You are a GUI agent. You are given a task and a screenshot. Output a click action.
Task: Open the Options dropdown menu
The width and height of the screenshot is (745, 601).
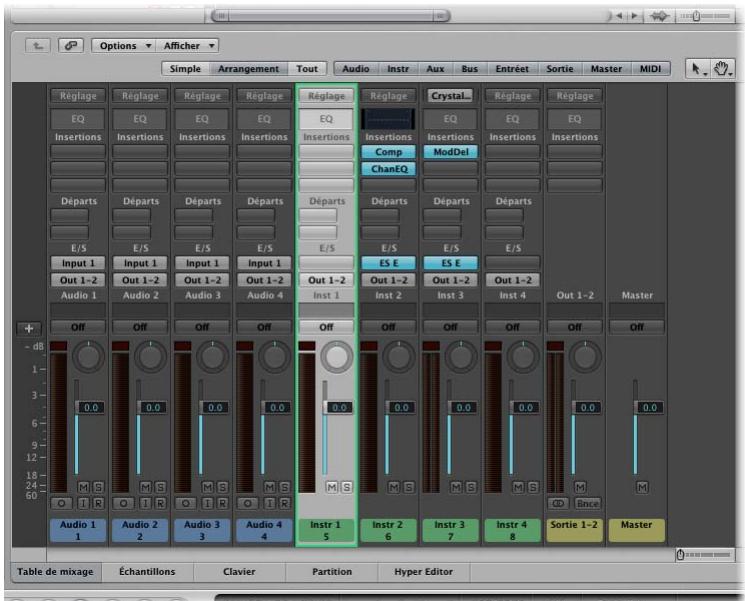coord(124,46)
